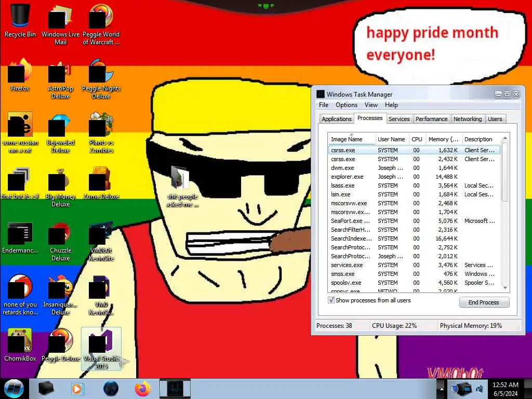Sort by the User Name column header

(392, 139)
